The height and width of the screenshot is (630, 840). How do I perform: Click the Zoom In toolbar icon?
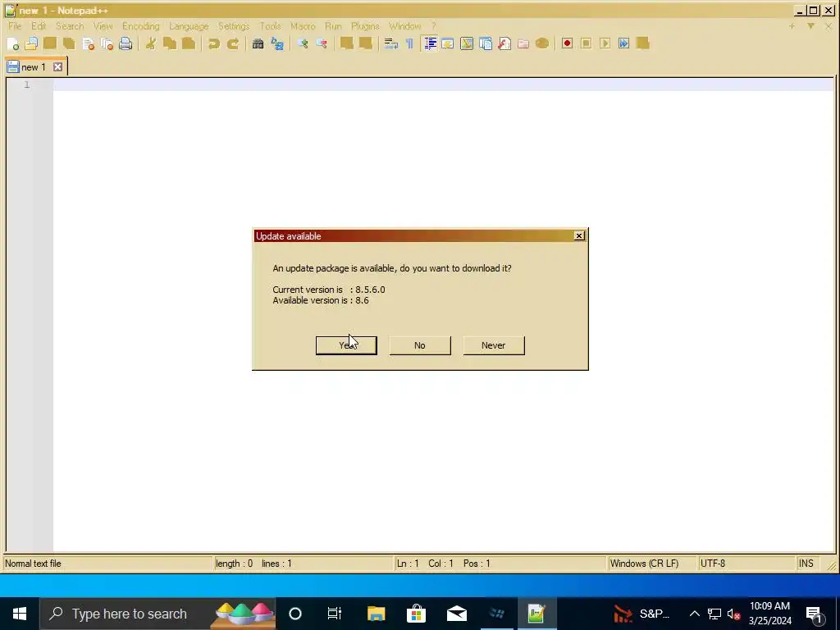(x=303, y=44)
